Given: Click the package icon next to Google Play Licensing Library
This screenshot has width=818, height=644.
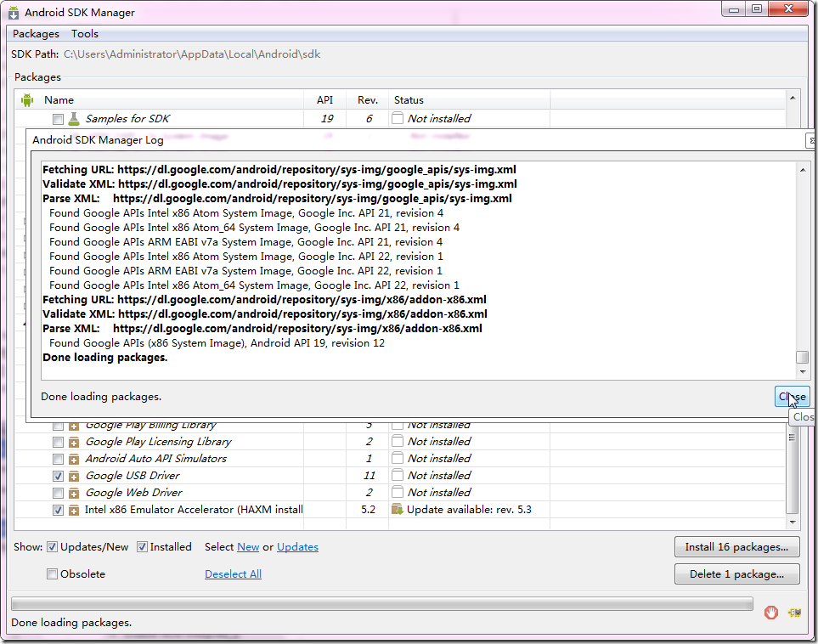Looking at the screenshot, I should [74, 442].
